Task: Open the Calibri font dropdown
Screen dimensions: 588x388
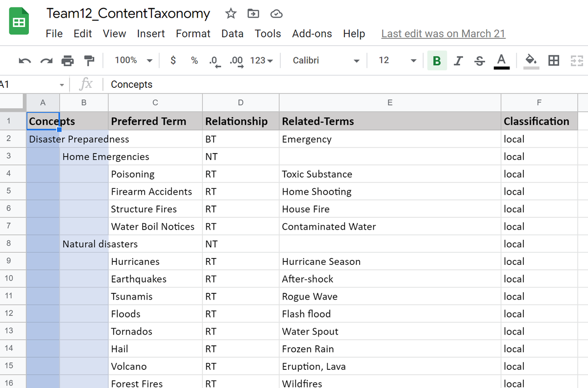Action: tap(325, 60)
